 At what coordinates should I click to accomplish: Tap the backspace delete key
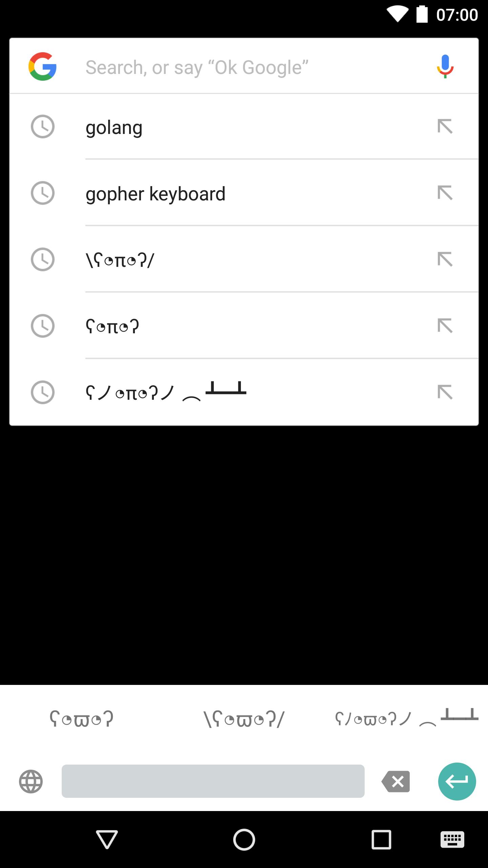click(395, 782)
